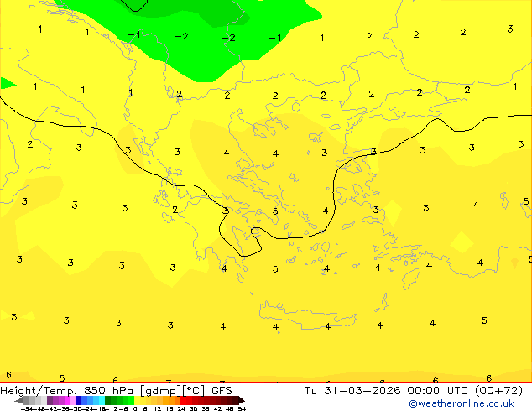Click the light pink swatch in the legend

[73, 400]
